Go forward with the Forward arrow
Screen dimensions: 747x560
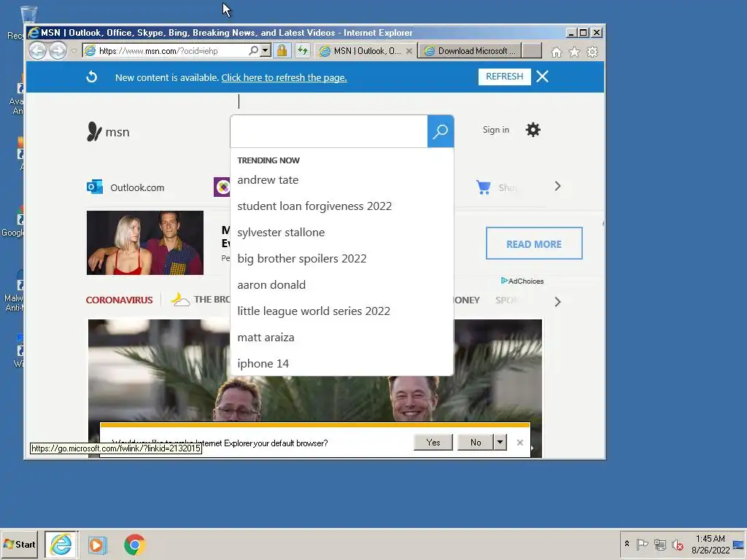(58, 50)
